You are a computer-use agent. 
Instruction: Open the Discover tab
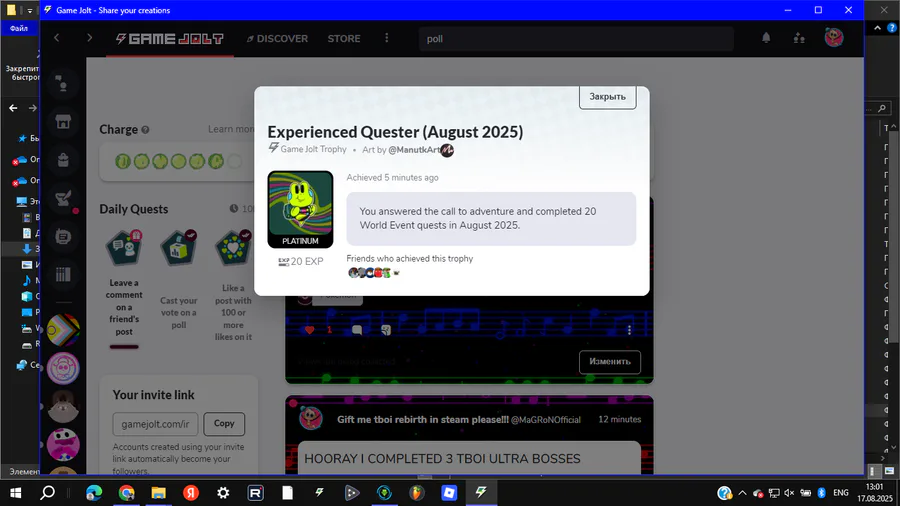(x=277, y=38)
